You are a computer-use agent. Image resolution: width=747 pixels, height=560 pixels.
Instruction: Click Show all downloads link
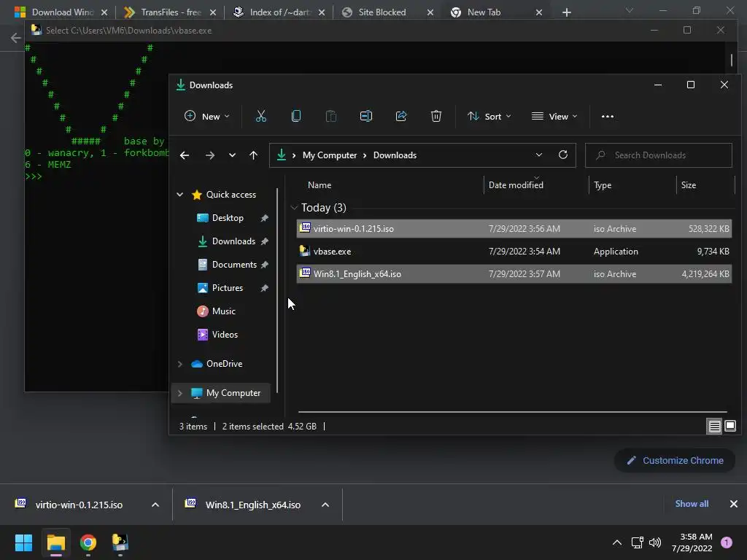(692, 504)
